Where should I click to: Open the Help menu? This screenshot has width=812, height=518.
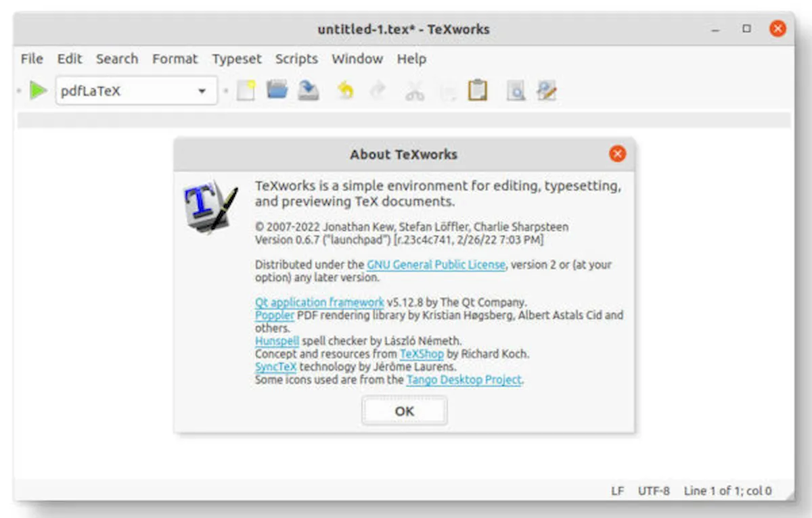click(x=411, y=59)
